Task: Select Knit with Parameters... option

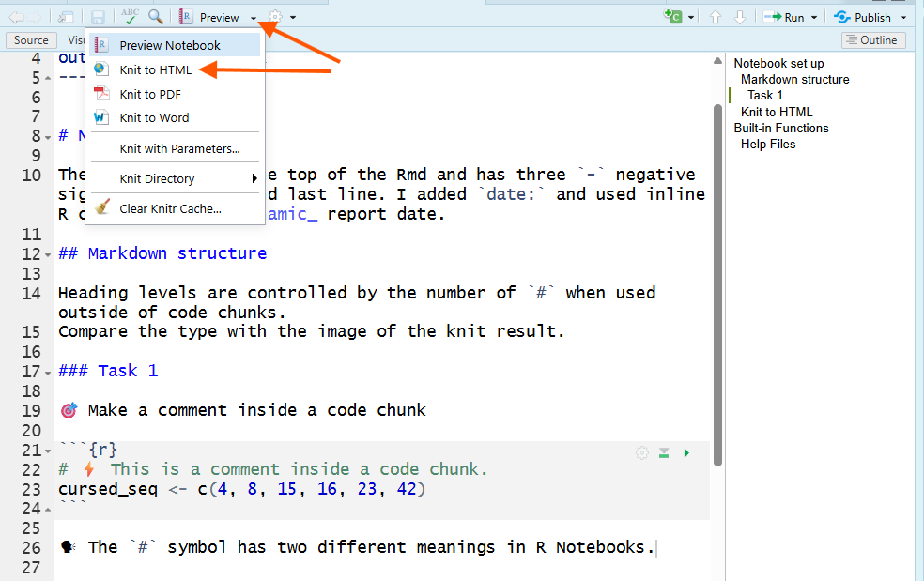Action: point(176,148)
